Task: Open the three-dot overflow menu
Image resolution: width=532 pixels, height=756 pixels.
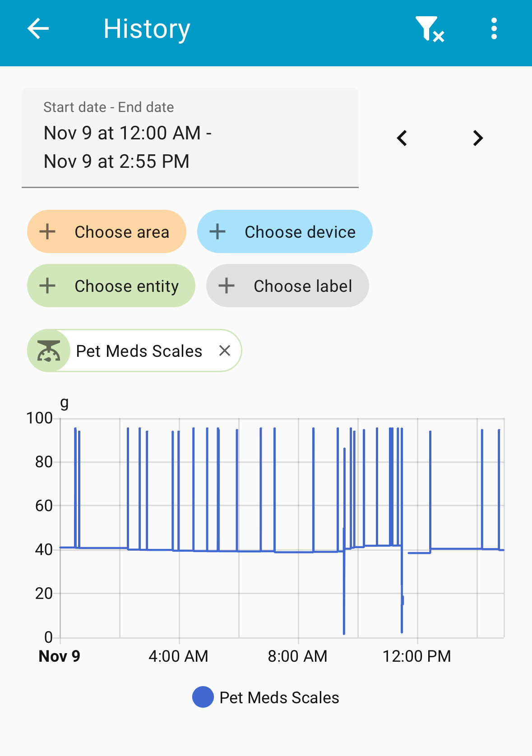Action: coord(494,29)
